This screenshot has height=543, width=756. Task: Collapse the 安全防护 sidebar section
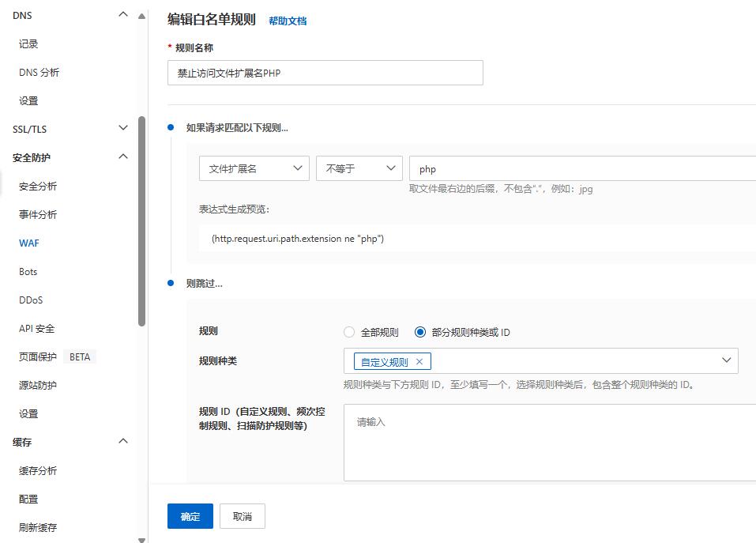(x=122, y=156)
